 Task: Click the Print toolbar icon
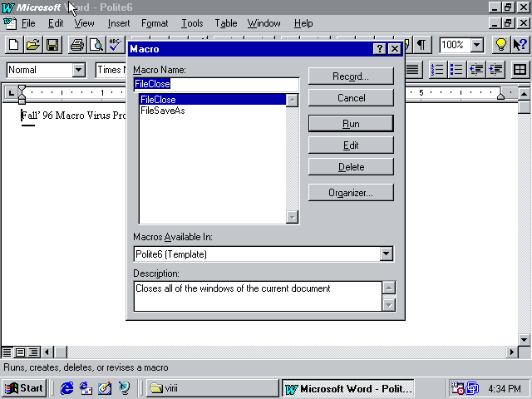77,44
